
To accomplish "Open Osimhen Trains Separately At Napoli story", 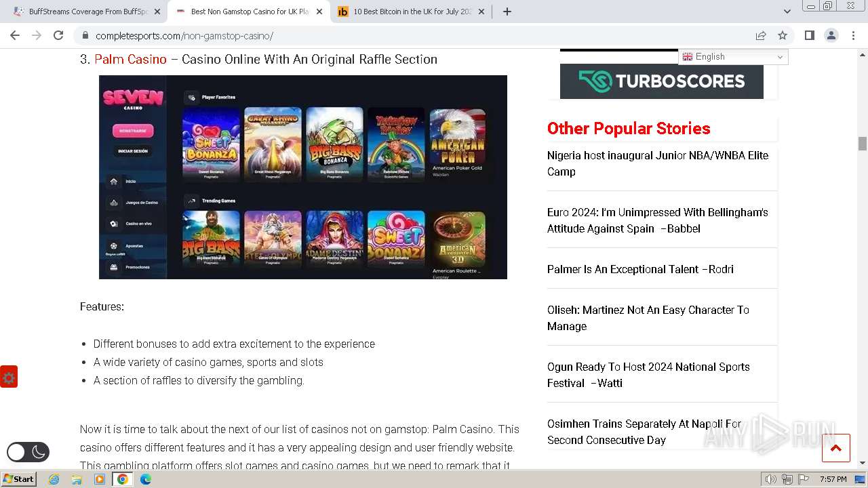I will (644, 432).
